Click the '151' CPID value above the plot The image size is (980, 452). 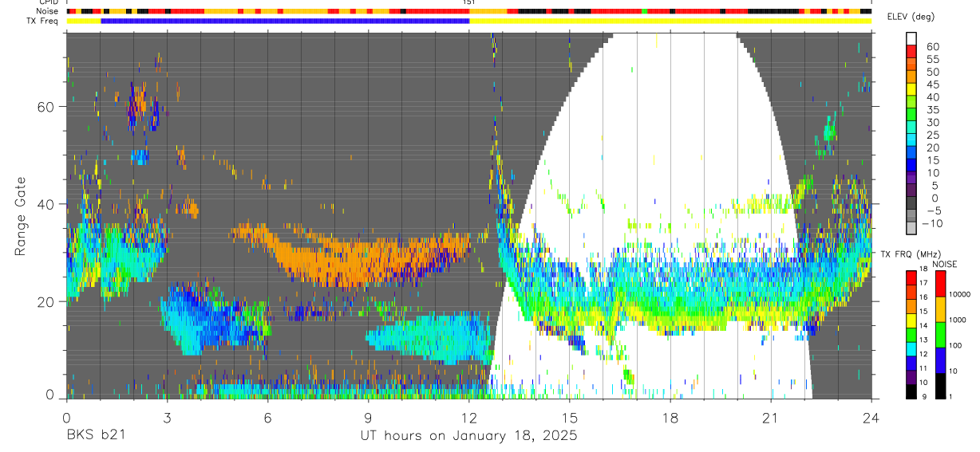point(469,2)
